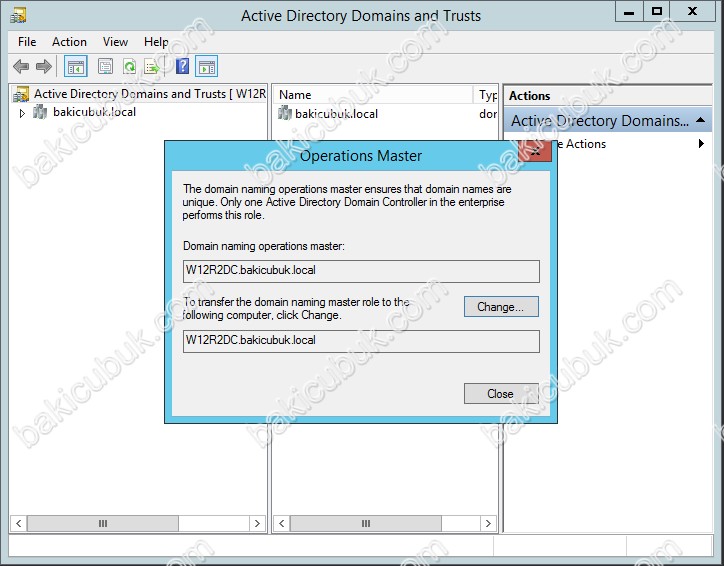Open the Help toolbar question-mark icon
Image resolution: width=724 pixels, height=566 pixels.
coord(182,66)
